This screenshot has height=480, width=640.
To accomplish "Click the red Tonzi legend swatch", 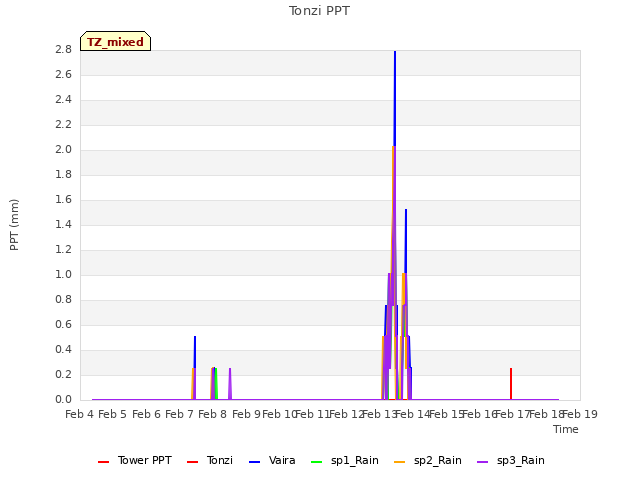I will [x=192, y=462].
